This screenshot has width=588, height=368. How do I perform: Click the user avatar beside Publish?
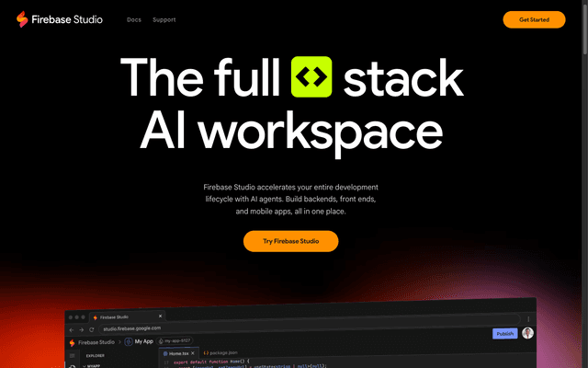[527, 333]
